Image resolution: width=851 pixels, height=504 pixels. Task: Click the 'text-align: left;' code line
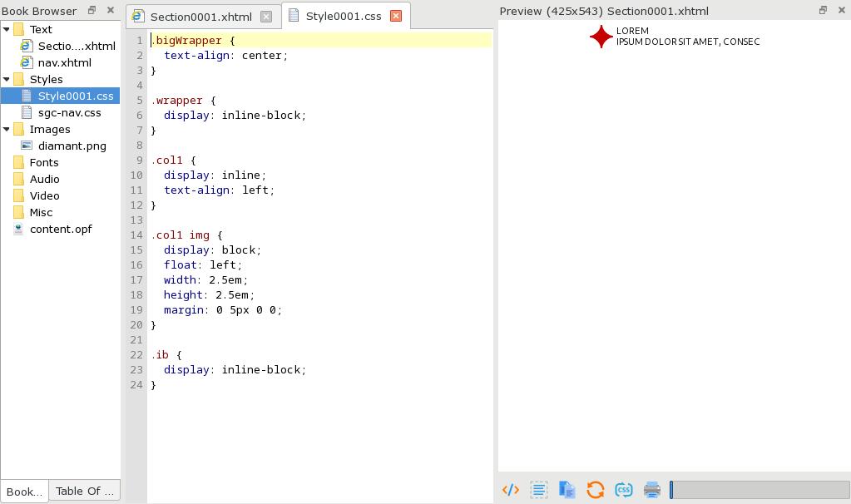(220, 190)
